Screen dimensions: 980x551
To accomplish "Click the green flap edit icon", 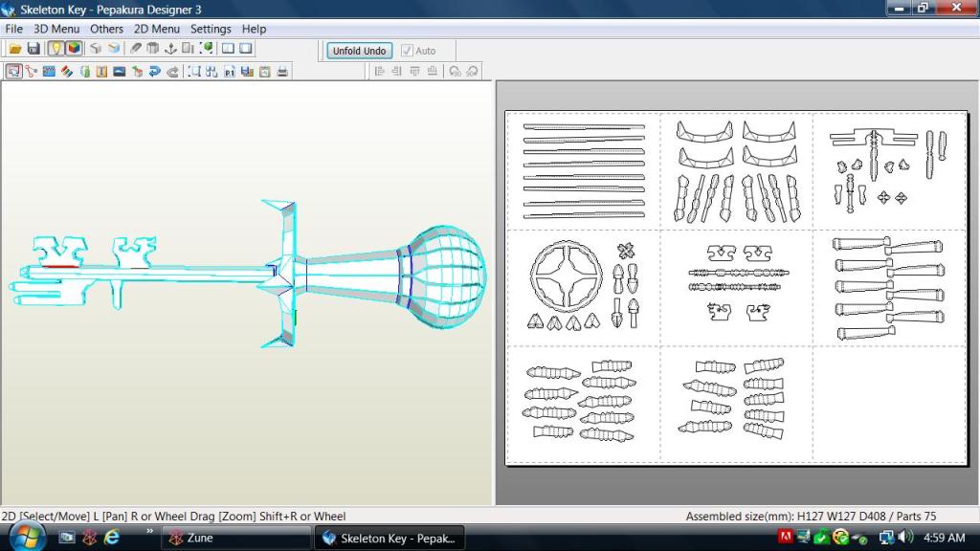I will 84,71.
